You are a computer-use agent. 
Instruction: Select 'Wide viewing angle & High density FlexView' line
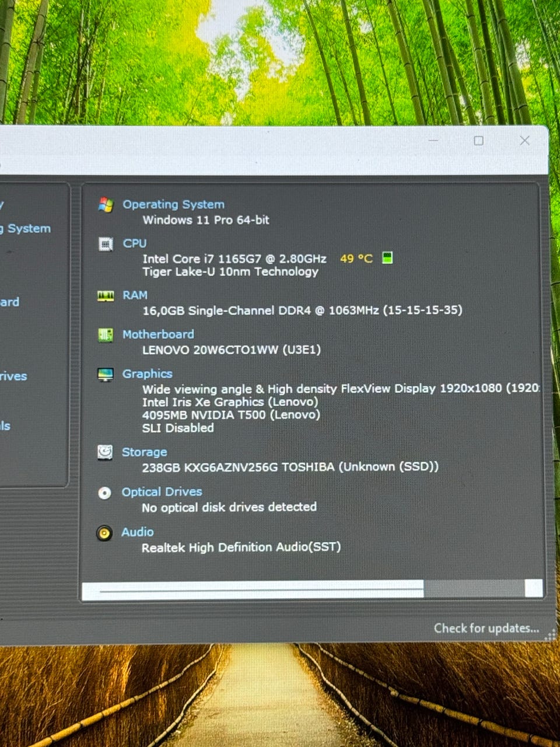[x=341, y=389]
